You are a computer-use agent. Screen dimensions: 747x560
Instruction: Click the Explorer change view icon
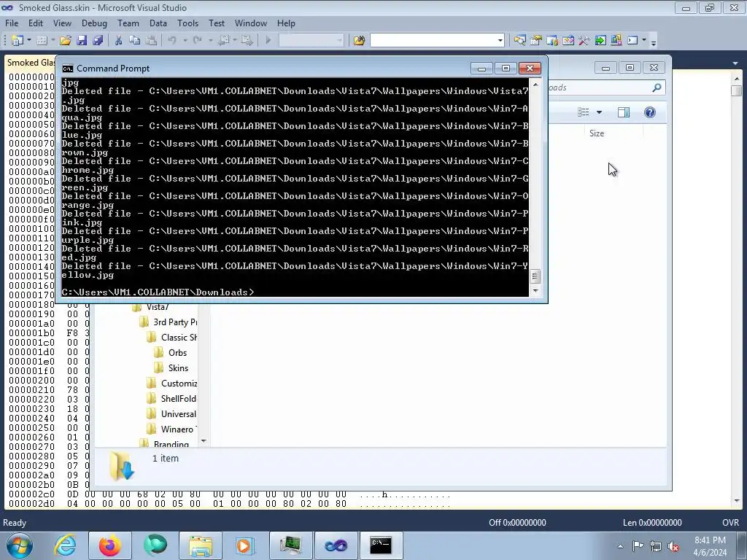[x=584, y=112]
